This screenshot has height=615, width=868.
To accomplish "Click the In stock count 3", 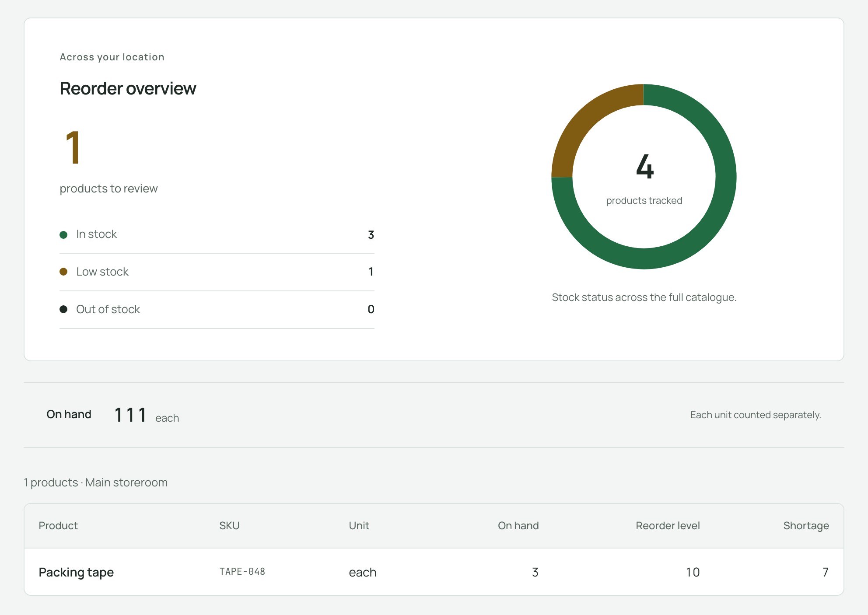I will pos(371,235).
